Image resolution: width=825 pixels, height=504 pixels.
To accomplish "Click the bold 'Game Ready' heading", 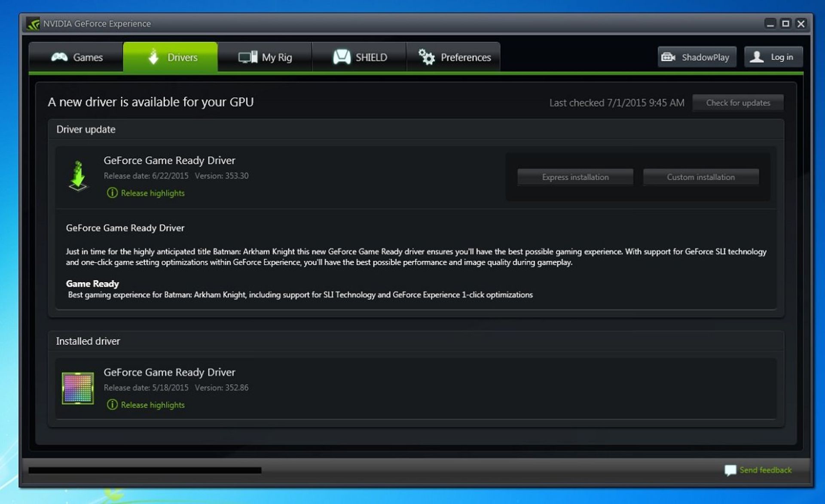I will 92,284.
